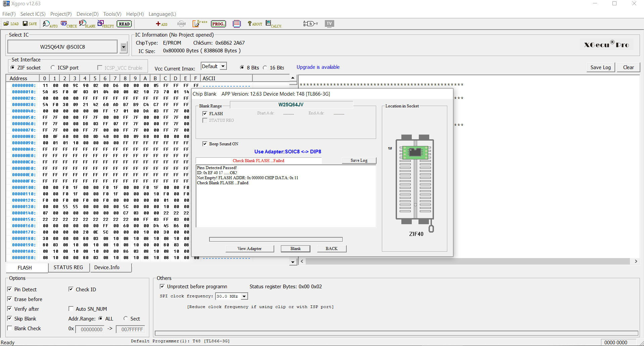Uncheck the Erase before option
This screenshot has width=644, height=346.
pos(10,299)
